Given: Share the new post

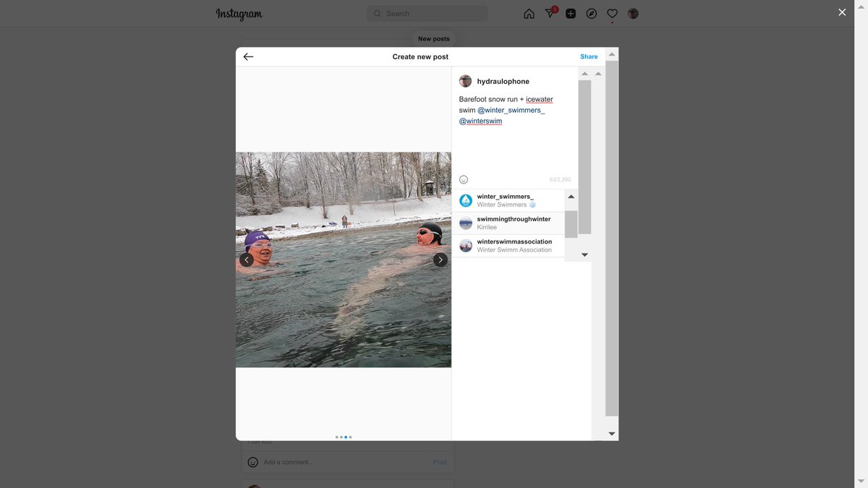Looking at the screenshot, I should tap(589, 56).
